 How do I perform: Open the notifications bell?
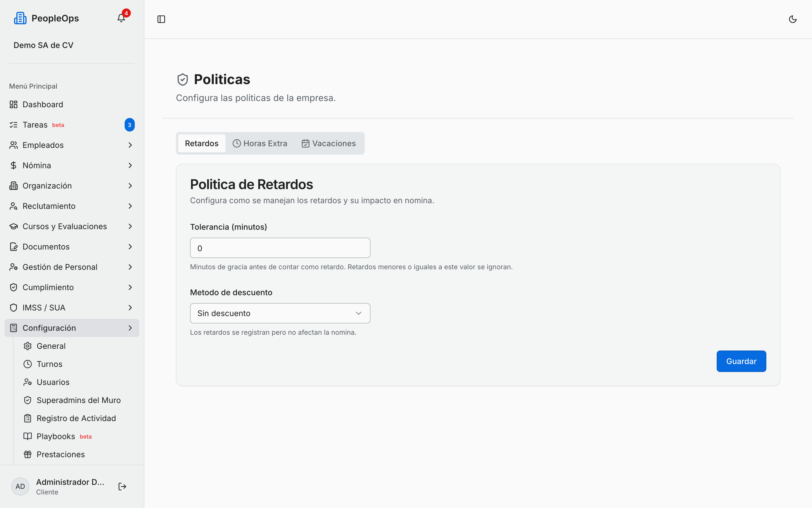121,18
